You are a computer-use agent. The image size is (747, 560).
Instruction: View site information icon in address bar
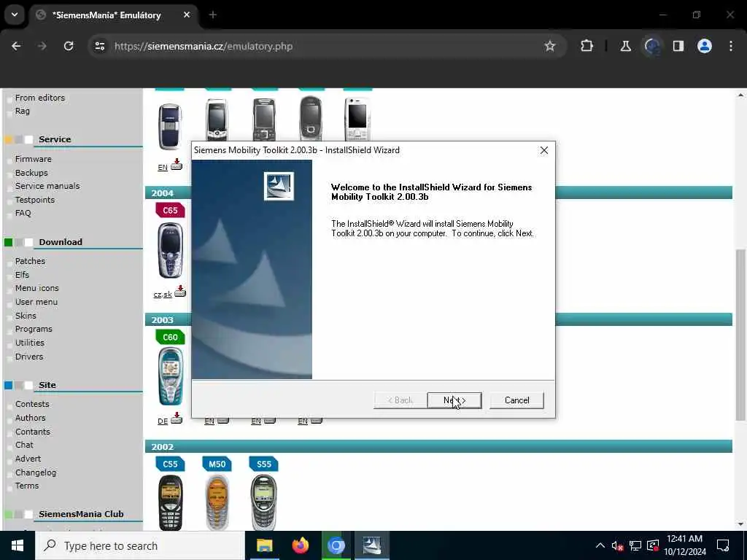[99, 46]
